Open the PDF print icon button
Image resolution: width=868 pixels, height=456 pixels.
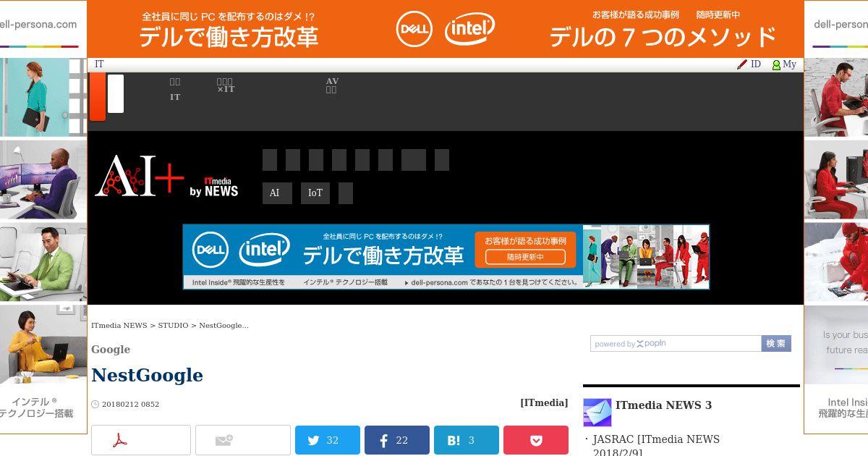pyautogui.click(x=141, y=440)
